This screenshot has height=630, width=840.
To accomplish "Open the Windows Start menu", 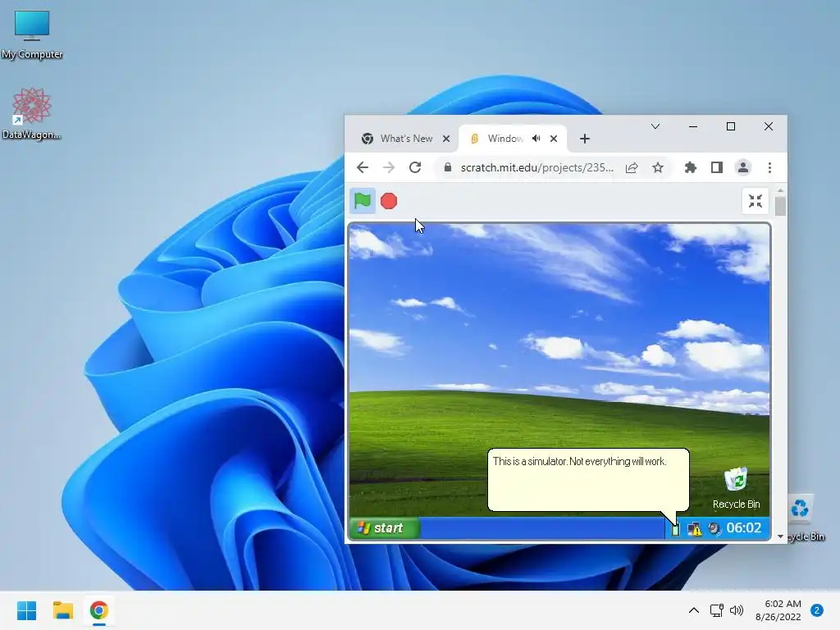I will (x=27, y=610).
